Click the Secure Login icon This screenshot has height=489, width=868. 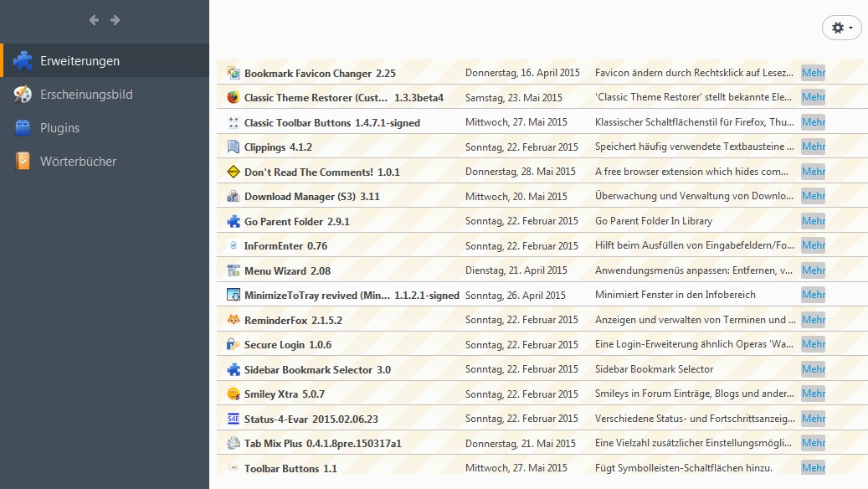point(234,345)
